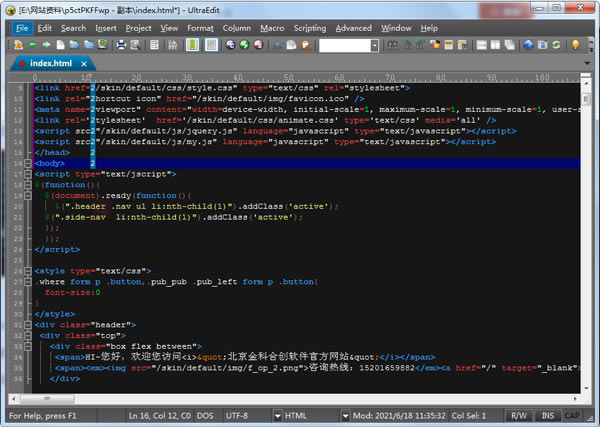Click 'Ln 16, Col 12, C0' in status bar
Image resolution: width=600 pixels, height=427 pixels.
tap(159, 416)
